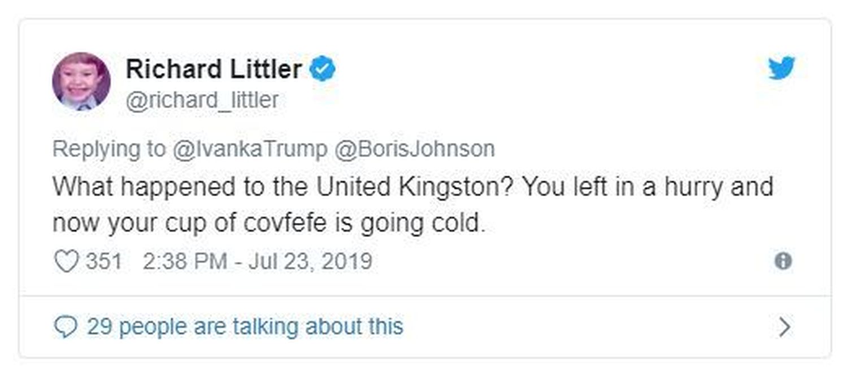Click the "Replying to" label

point(108,149)
